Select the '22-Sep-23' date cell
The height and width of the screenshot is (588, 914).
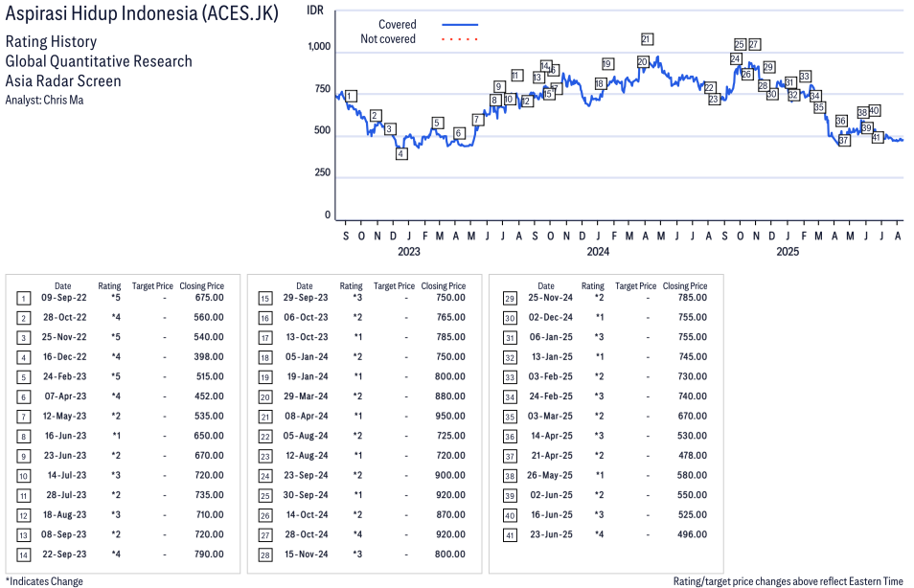tap(64, 554)
